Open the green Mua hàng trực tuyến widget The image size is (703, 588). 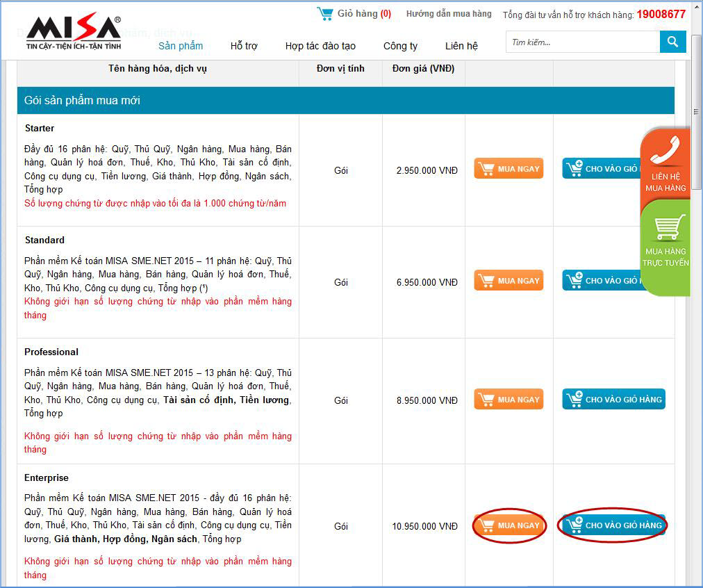click(x=665, y=243)
